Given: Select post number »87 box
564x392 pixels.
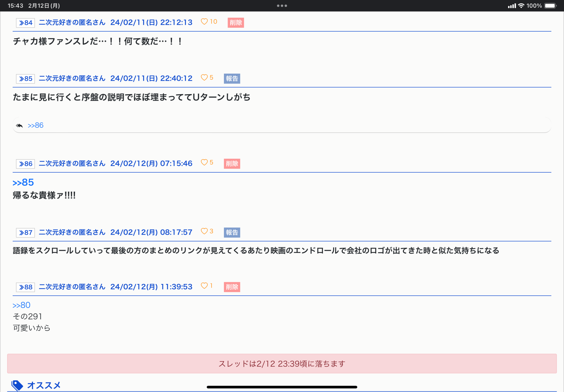Looking at the screenshot, I should click(x=25, y=233).
